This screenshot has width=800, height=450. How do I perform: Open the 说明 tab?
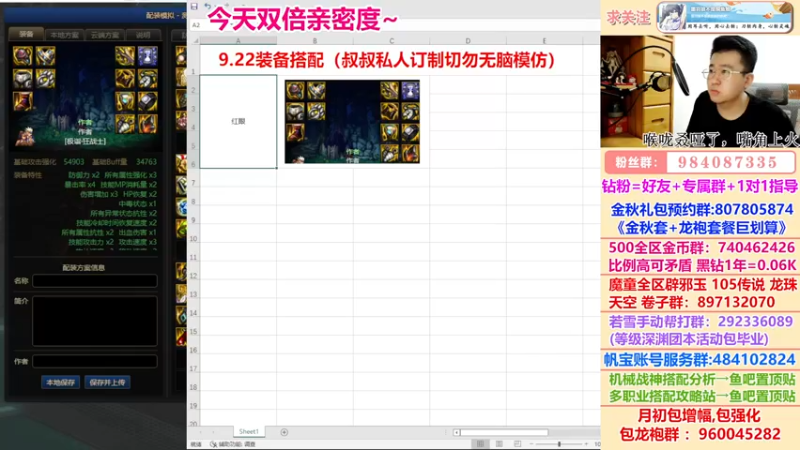point(143,35)
